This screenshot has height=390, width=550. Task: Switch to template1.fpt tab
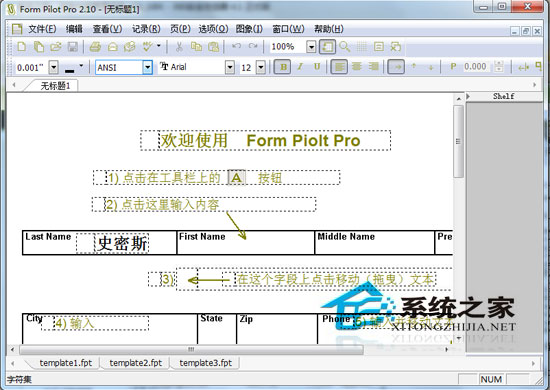66,363
